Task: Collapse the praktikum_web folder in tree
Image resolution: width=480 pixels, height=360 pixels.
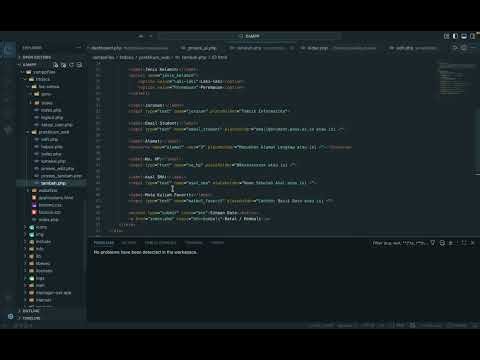Action: click(x=52, y=132)
